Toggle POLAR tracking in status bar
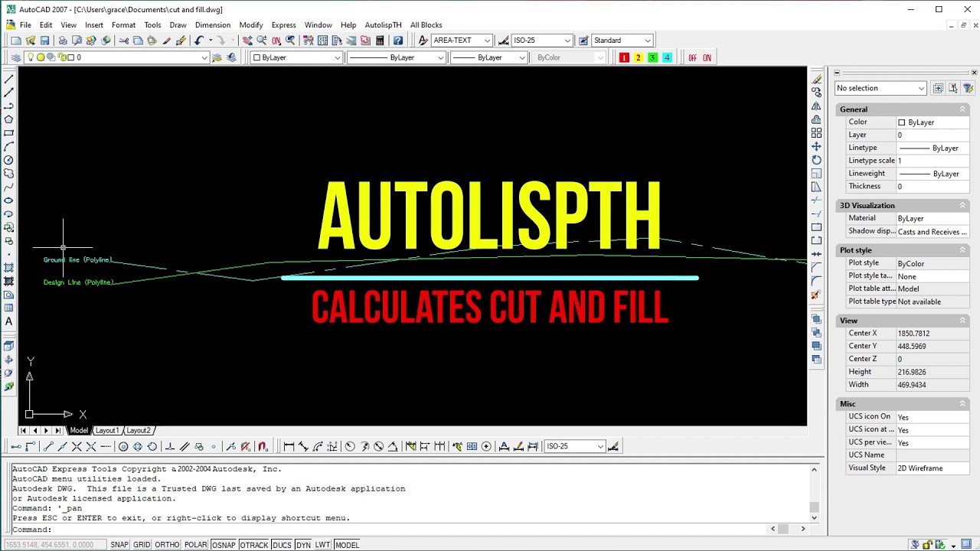The width and height of the screenshot is (980, 551). coord(195,545)
